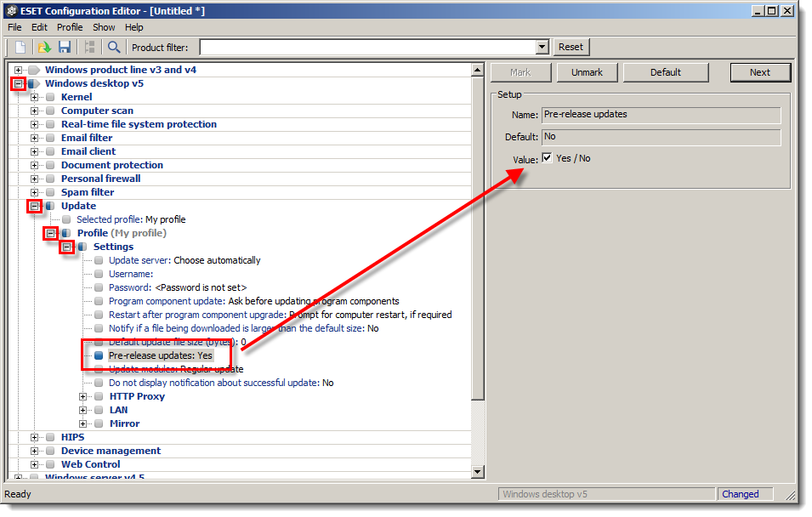Click the Personal firewall mark indicator
Image resolution: width=812 pixels, height=517 pixels.
pos(50,179)
